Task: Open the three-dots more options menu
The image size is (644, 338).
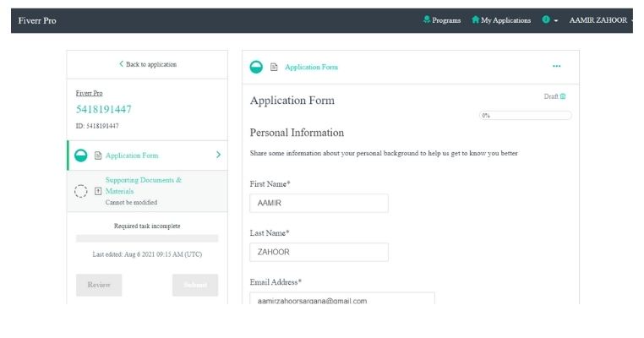Action: [x=556, y=66]
